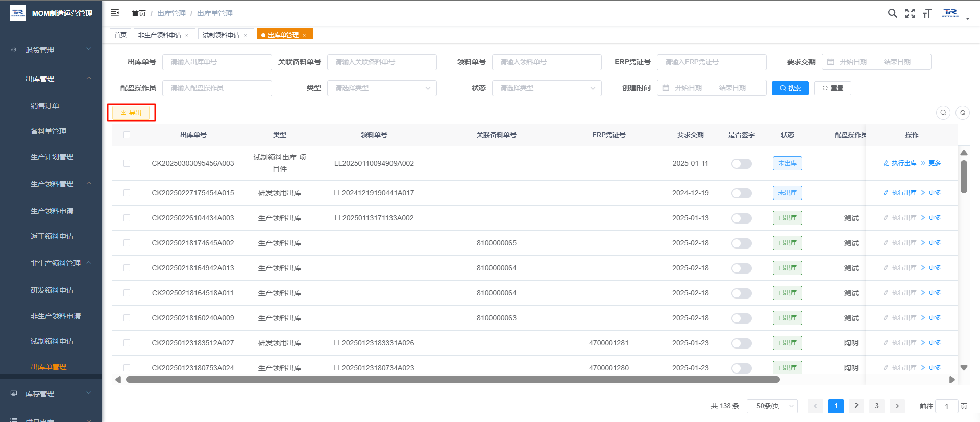The image size is (980, 422).
Task: Click the round search toggle icon above table
Action: [x=943, y=112]
